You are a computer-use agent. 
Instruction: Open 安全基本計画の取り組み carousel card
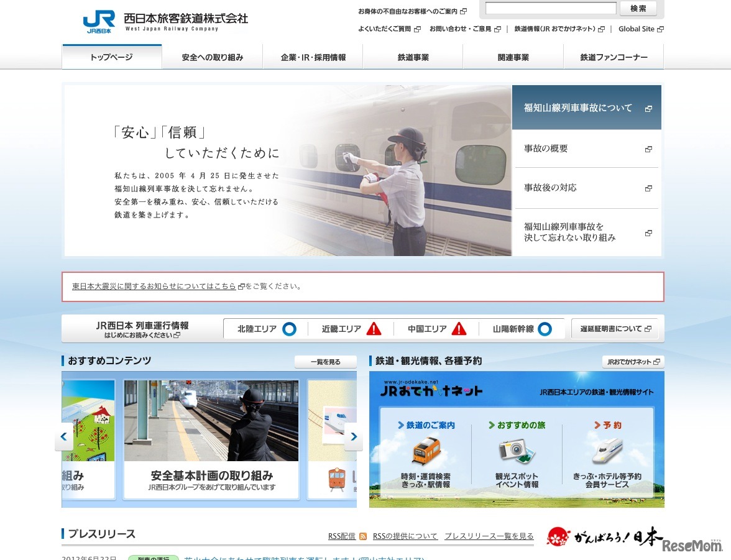coord(211,439)
